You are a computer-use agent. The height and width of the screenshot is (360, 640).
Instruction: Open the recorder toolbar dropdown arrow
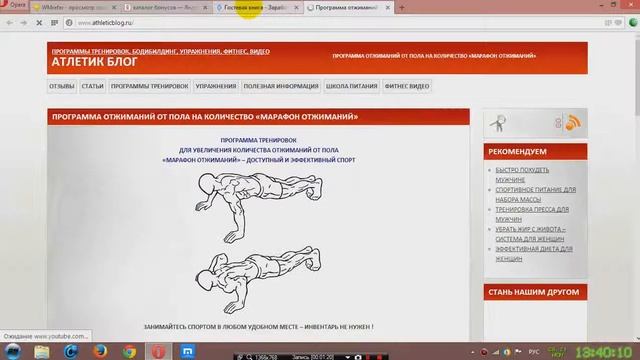(347, 357)
